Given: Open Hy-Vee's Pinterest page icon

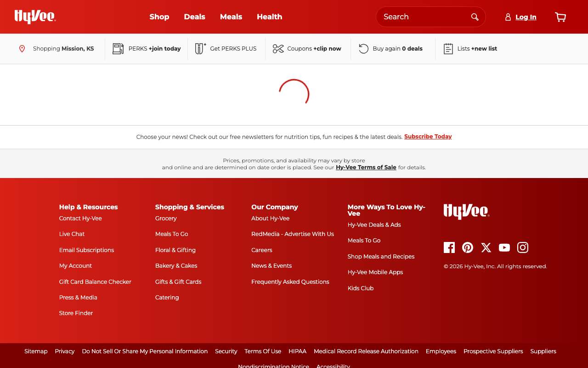Looking at the screenshot, I should [x=468, y=247].
